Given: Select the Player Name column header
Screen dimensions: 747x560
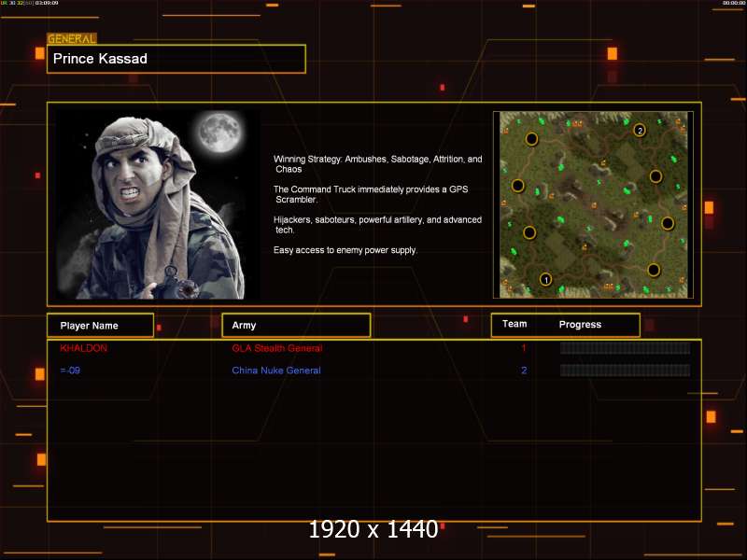Looking at the screenshot, I should (101, 326).
